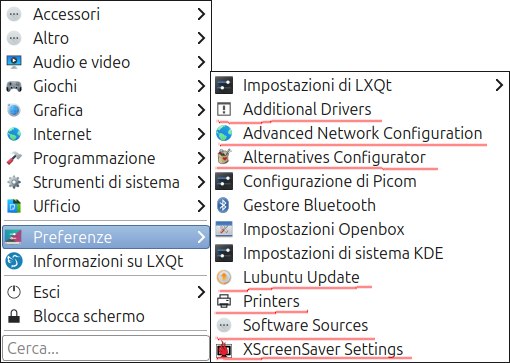Open Informazioni su LXQt
This screenshot has width=510, height=363.
(106, 261)
